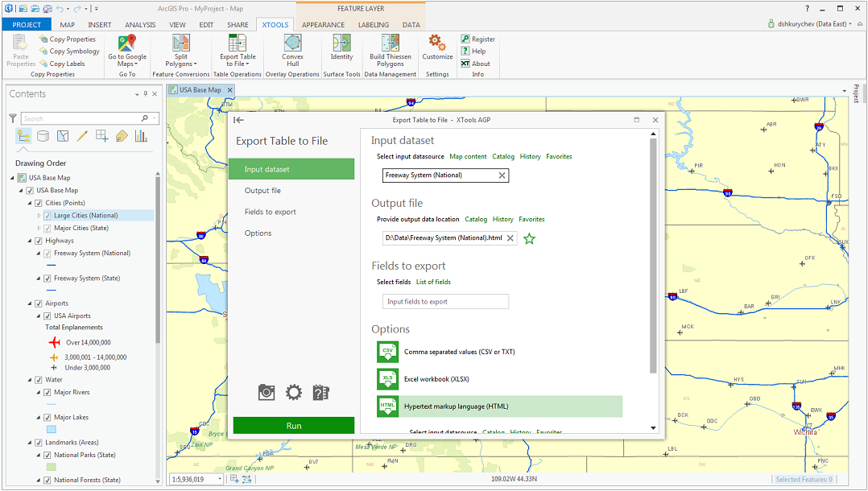
Task: Toggle the Major Rivers layer checkbox
Action: 47,393
